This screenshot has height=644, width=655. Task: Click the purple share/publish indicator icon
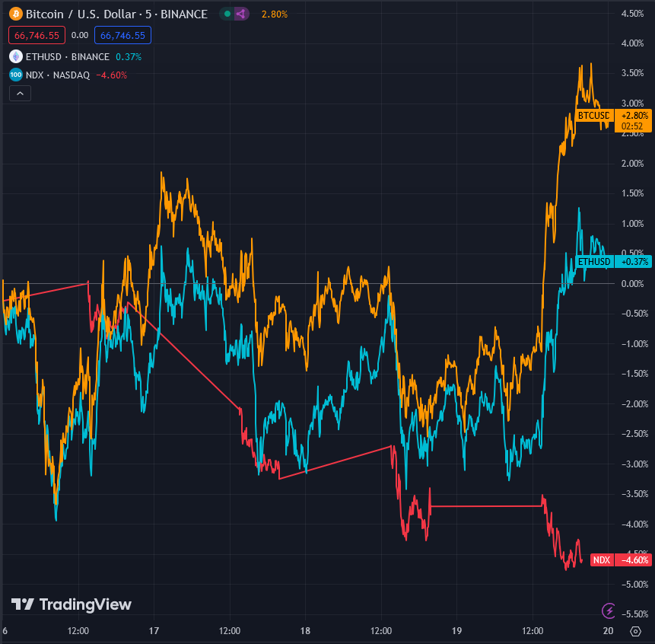click(241, 14)
